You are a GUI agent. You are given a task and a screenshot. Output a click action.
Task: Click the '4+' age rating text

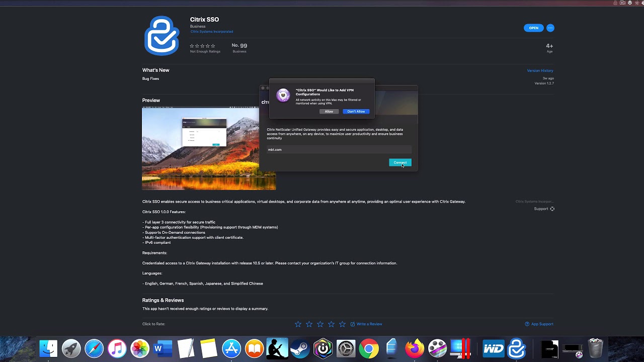click(549, 46)
